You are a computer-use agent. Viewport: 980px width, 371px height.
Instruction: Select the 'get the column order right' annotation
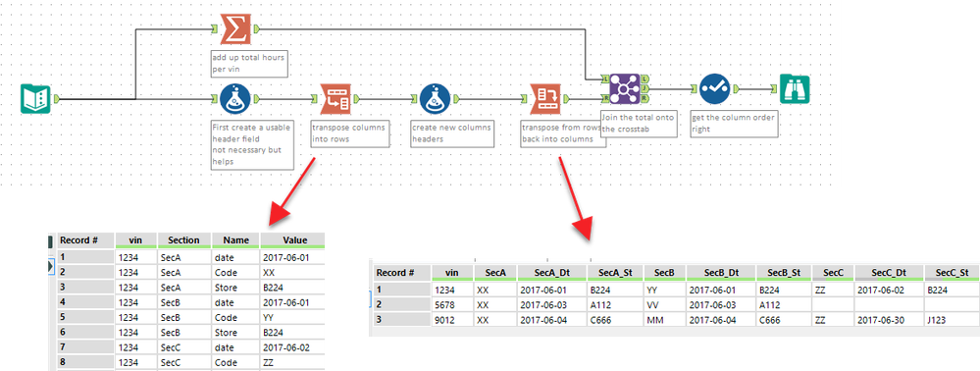(735, 124)
